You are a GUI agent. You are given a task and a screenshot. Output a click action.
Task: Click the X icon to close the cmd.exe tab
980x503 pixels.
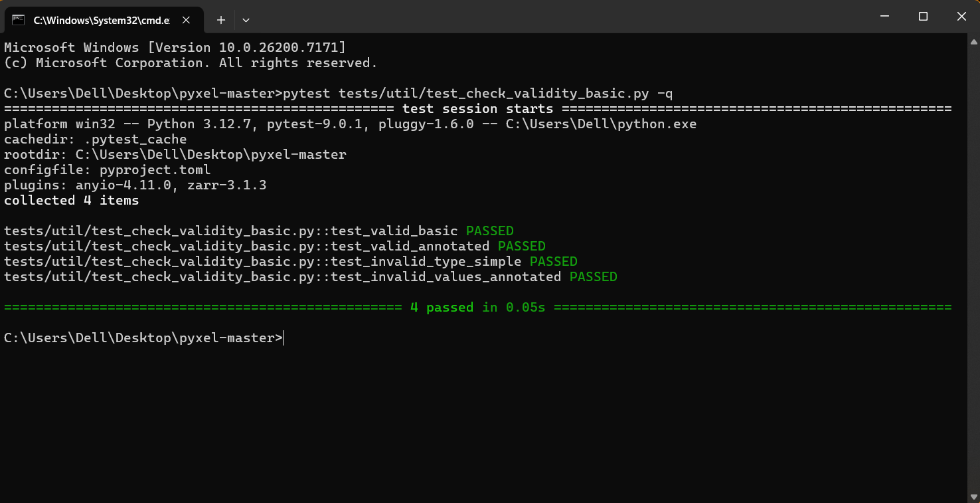click(x=187, y=20)
